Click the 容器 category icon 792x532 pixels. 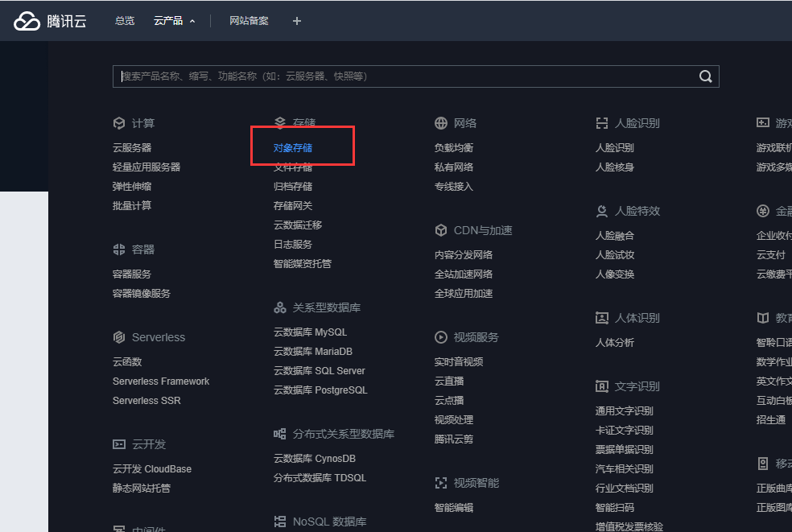[118, 250]
